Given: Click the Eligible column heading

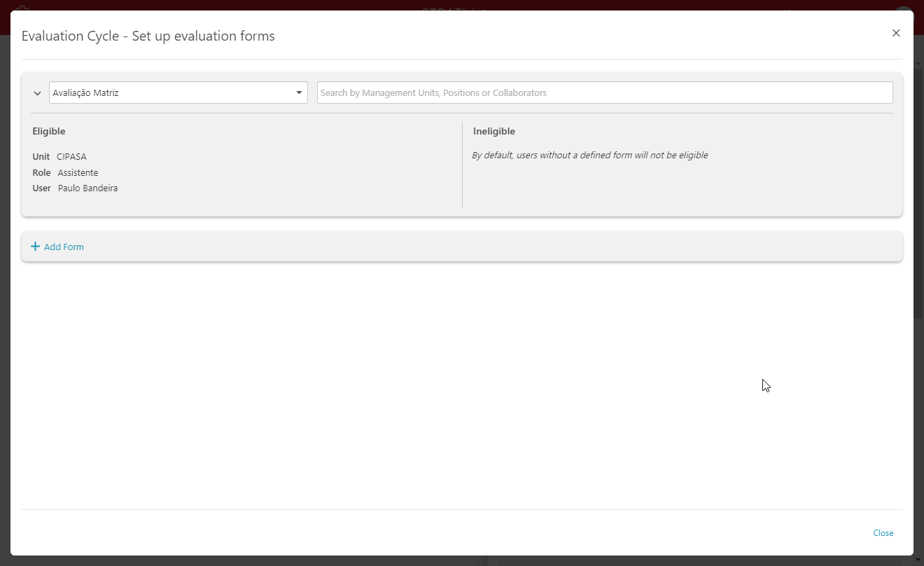Looking at the screenshot, I should point(49,132).
